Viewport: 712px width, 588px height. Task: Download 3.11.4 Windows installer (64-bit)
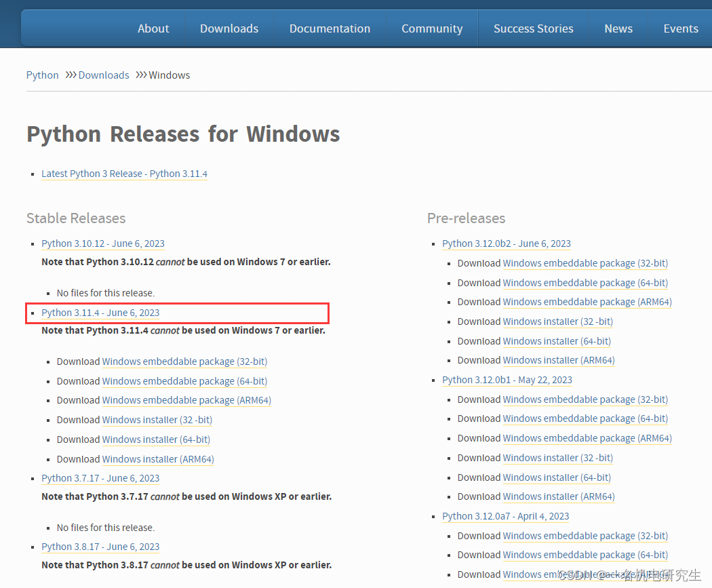(156, 439)
